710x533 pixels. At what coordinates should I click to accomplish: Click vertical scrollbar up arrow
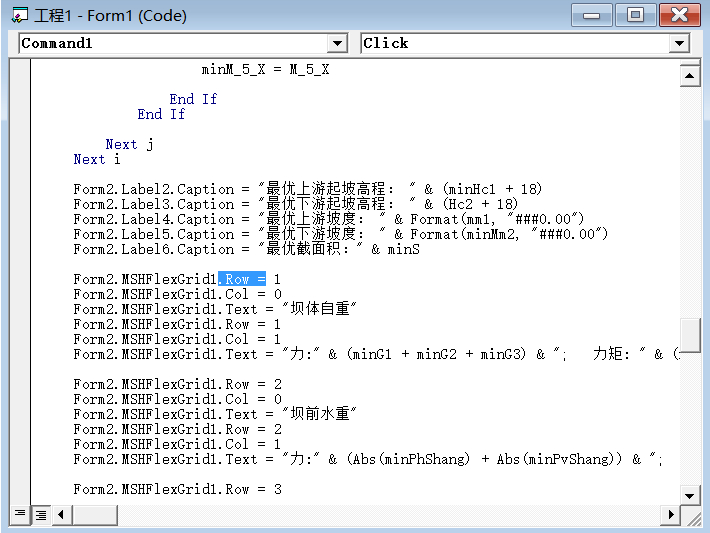click(x=690, y=76)
